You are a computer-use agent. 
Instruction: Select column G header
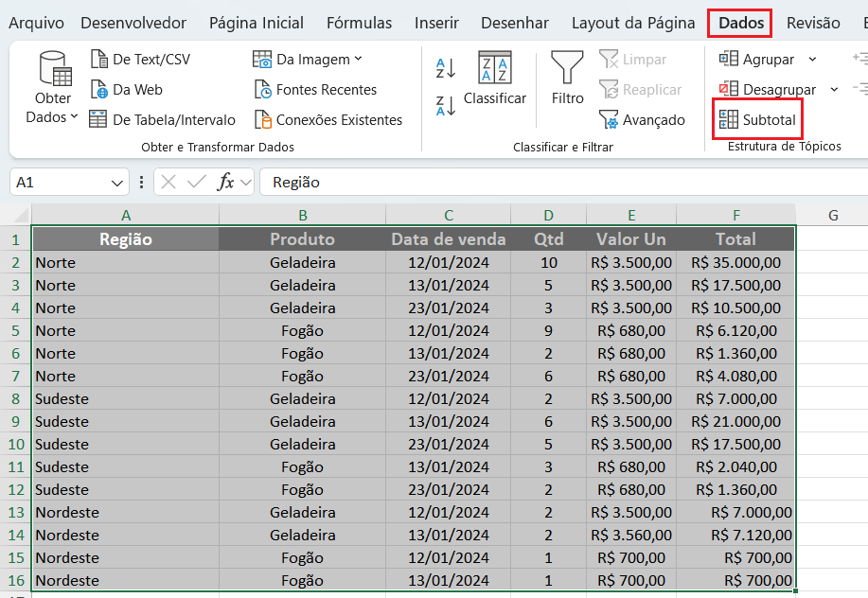pyautogui.click(x=833, y=215)
